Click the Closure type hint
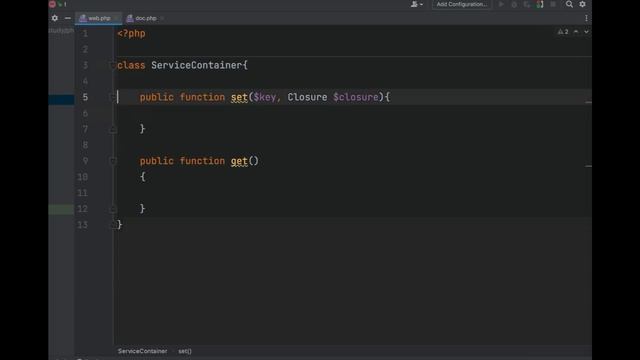640x360 pixels. pos(307,97)
